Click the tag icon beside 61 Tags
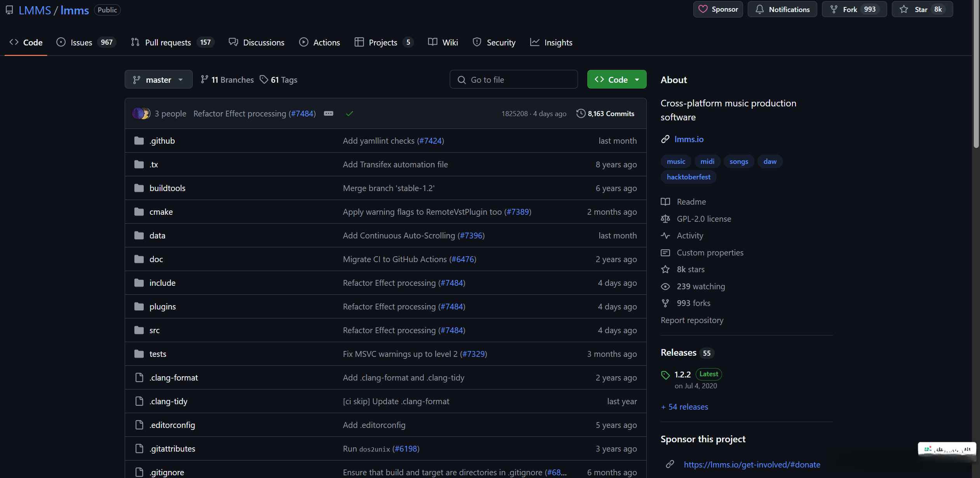This screenshot has width=980, height=478. (x=264, y=80)
